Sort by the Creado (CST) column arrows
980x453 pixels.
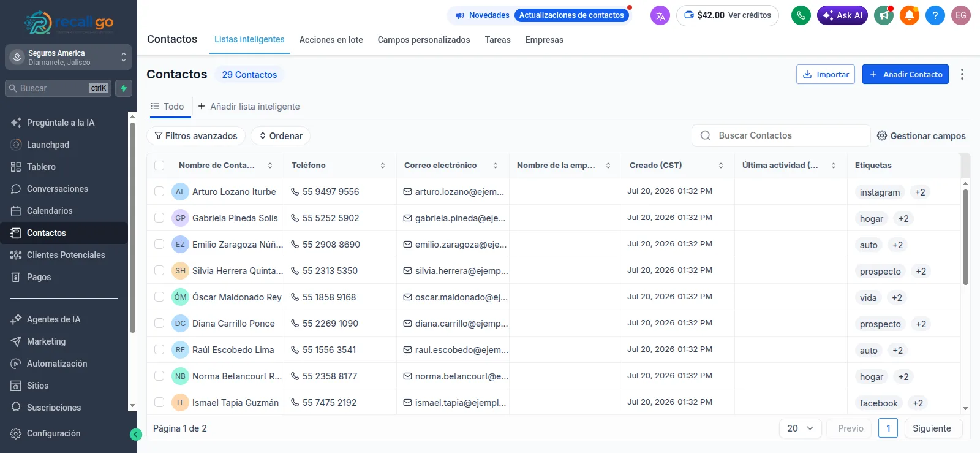(721, 166)
